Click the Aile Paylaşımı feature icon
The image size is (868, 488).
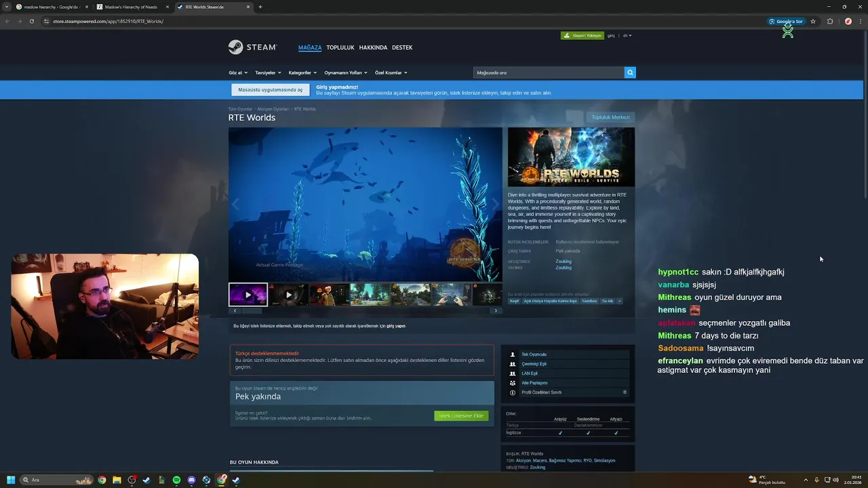[513, 383]
